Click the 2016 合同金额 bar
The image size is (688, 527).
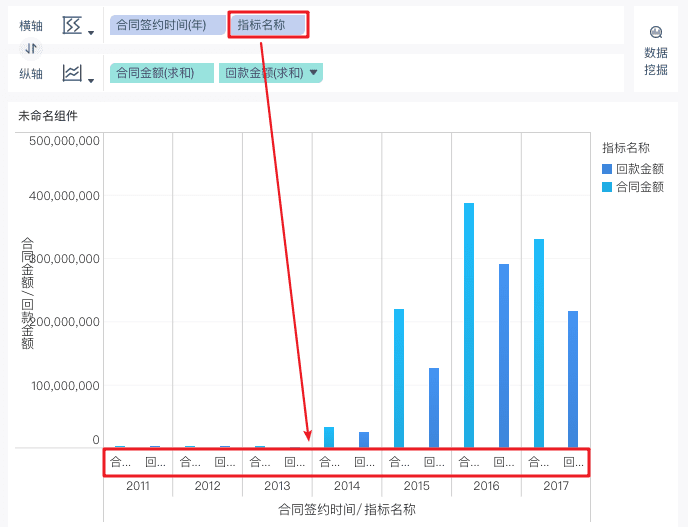tap(469, 325)
